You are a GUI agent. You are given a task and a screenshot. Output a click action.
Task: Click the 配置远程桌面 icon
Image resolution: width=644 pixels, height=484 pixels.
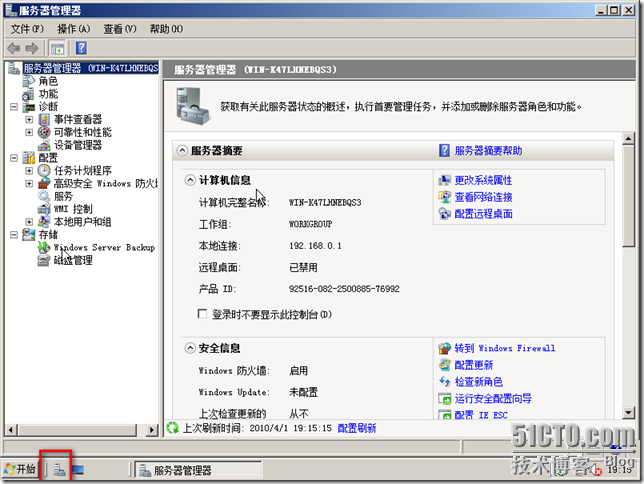tap(444, 214)
